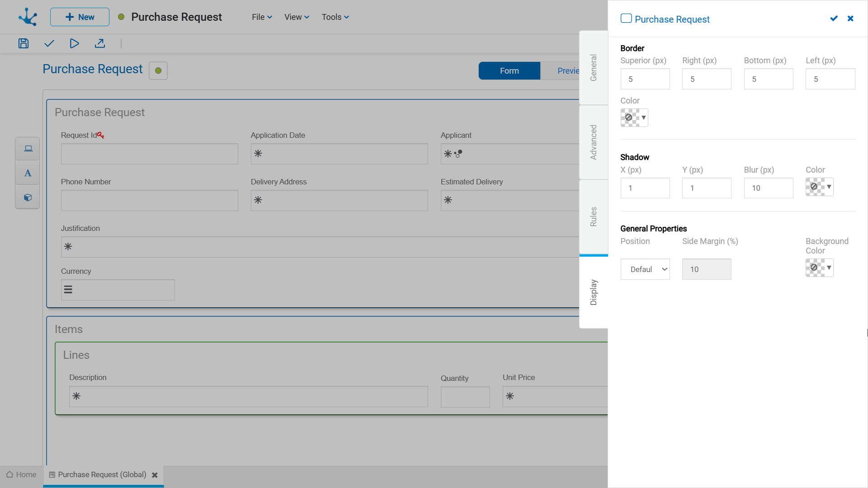Click the export share toolbar icon

point(100,43)
